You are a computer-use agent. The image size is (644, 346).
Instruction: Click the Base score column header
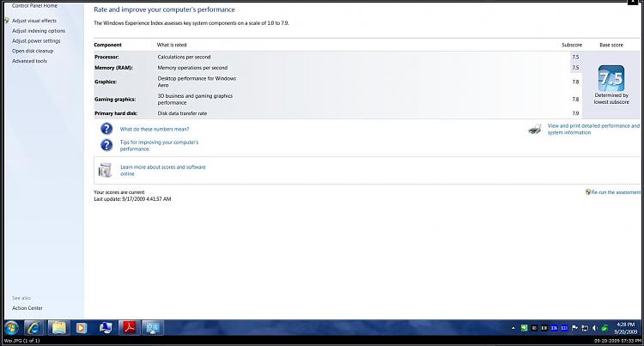click(x=611, y=45)
